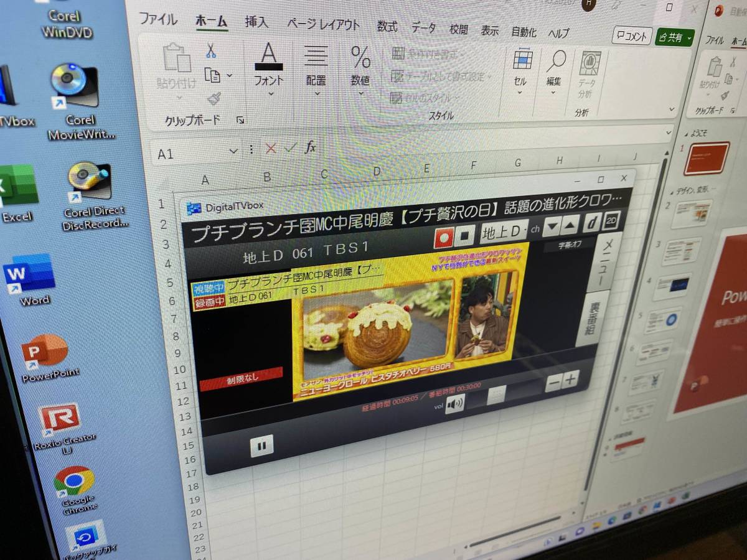Image resolution: width=747 pixels, height=560 pixels.
Task: Select PowerPoint slide 2 thumbnail
Action: [692, 213]
